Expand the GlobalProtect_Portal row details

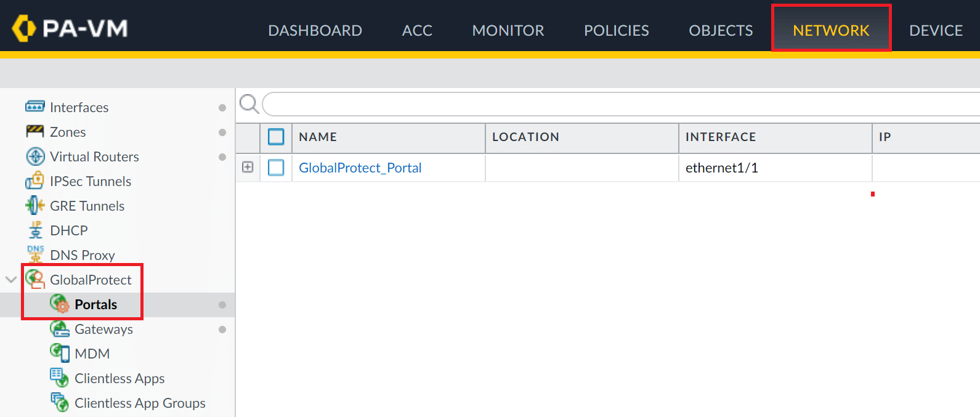(248, 167)
